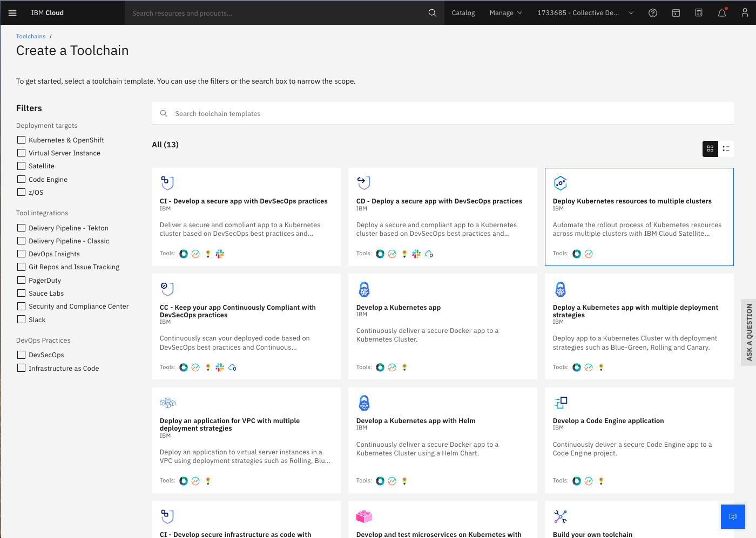This screenshot has height=538, width=756.
Task: Enable the DevOps Insights filter
Action: pyautogui.click(x=22, y=254)
